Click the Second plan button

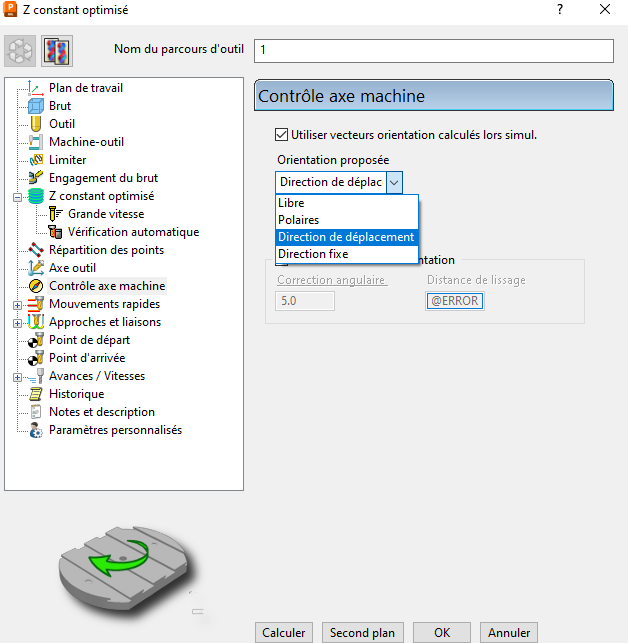[x=362, y=633]
